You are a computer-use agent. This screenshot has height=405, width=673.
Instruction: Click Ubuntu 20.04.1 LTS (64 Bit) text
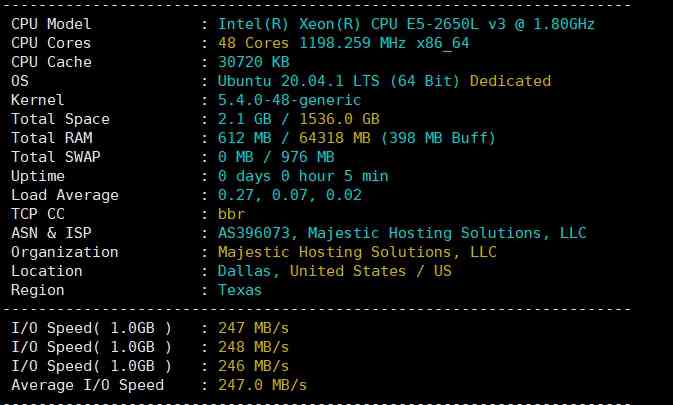(338, 81)
